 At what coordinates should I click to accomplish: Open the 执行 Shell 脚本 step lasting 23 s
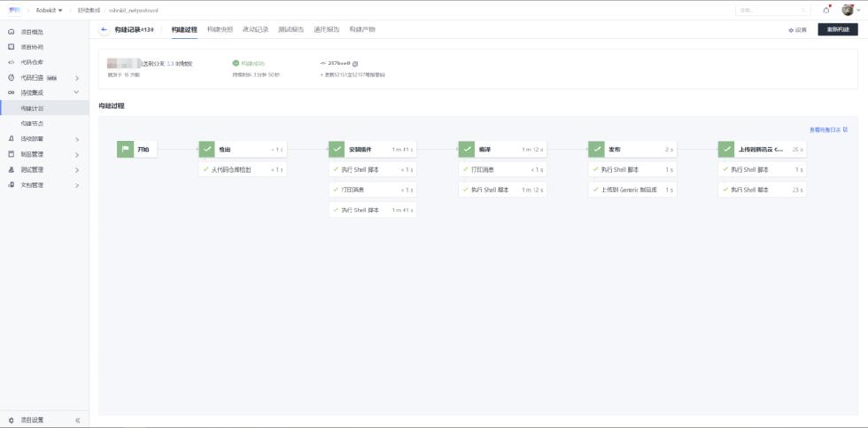point(763,190)
